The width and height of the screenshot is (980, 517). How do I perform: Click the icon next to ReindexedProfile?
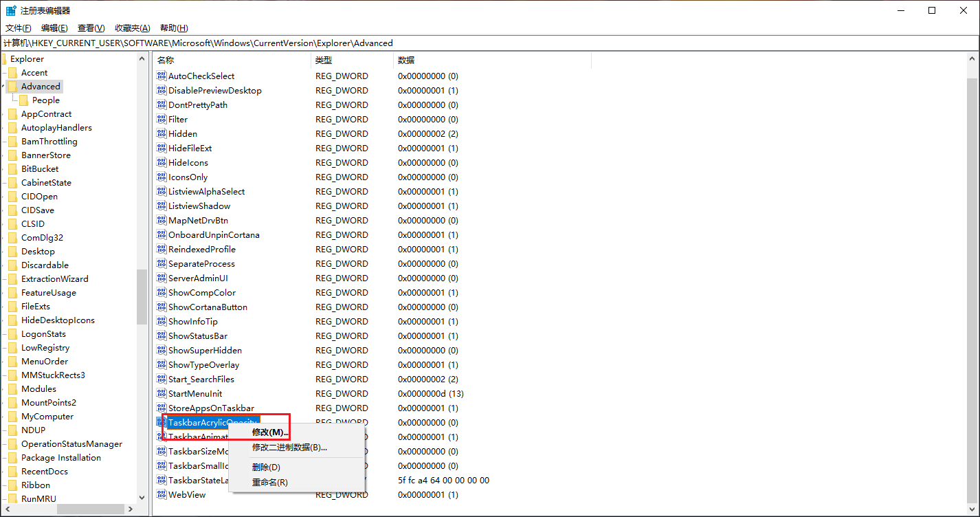pyautogui.click(x=162, y=250)
